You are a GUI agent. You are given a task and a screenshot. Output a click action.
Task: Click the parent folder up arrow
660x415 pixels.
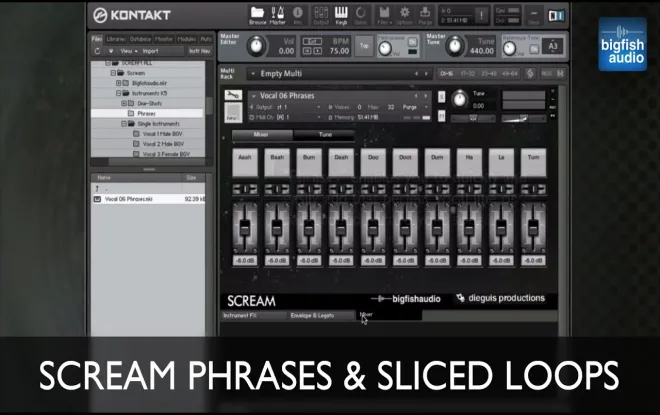97,189
